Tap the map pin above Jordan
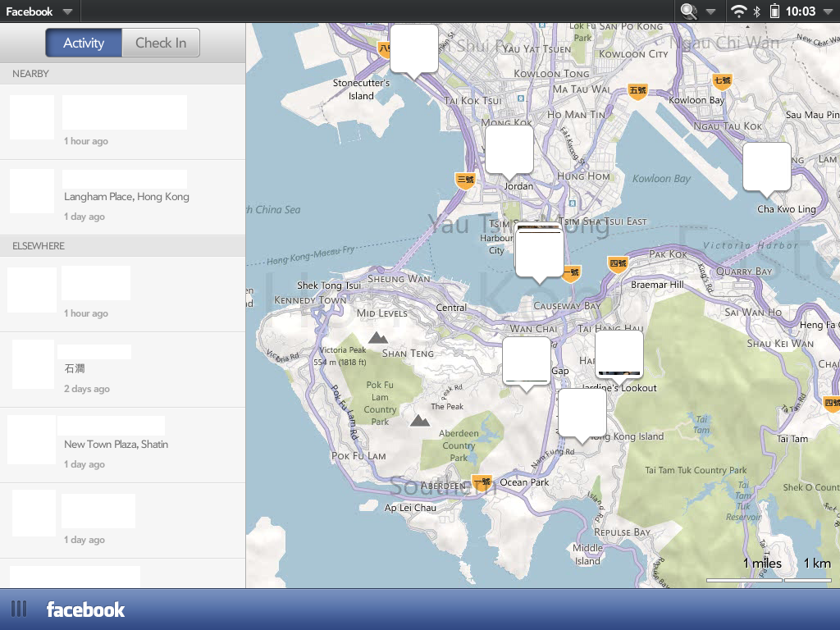Viewport: 840px width, 630px height. tap(509, 152)
